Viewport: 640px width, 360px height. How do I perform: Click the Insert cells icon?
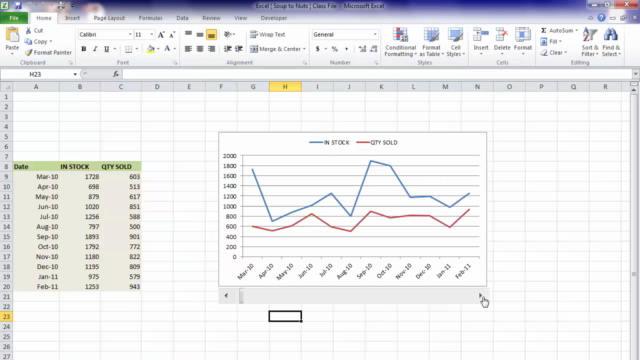coord(481,35)
